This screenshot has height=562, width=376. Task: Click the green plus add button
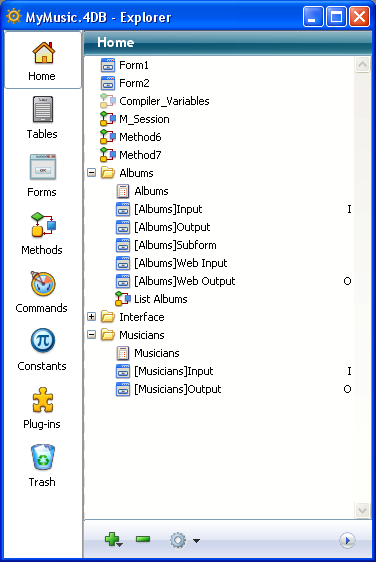pyautogui.click(x=113, y=539)
